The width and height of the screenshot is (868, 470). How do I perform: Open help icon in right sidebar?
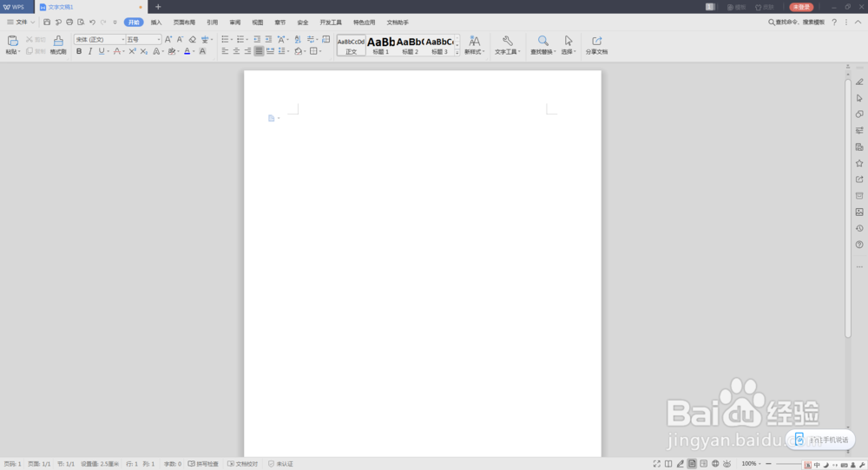coord(859,245)
